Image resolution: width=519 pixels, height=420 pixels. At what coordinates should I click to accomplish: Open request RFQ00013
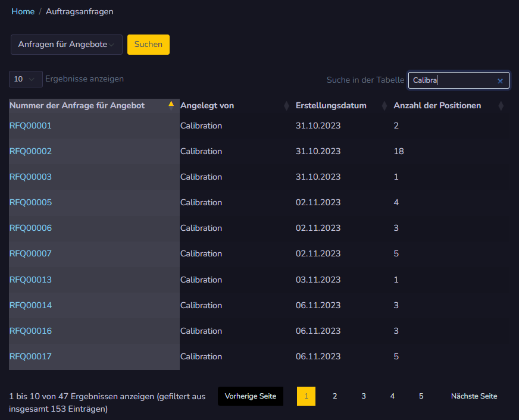pyautogui.click(x=30, y=280)
